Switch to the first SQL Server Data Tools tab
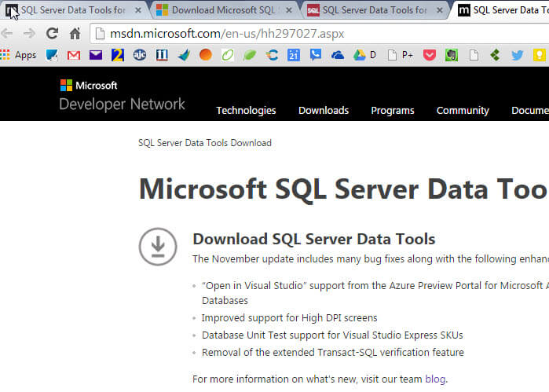 tap(73, 10)
